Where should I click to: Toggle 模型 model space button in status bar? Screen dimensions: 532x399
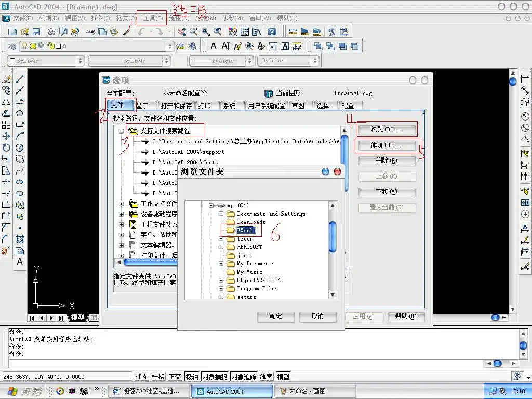click(x=283, y=377)
